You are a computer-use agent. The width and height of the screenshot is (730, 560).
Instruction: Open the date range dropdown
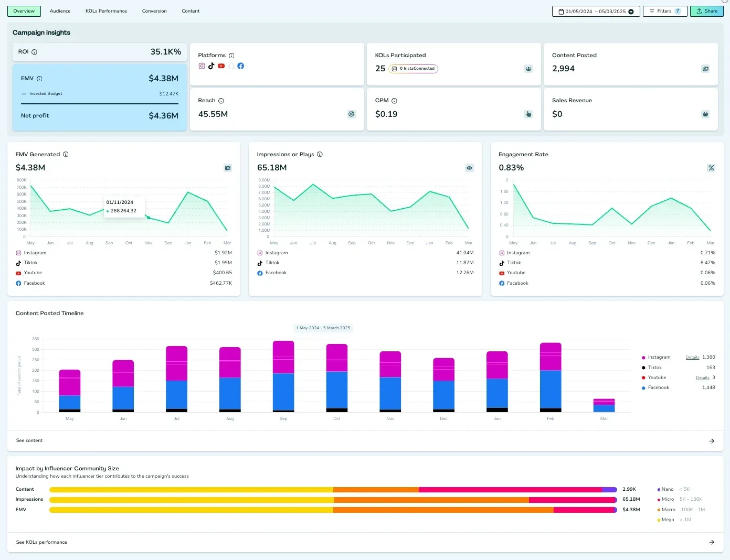pyautogui.click(x=596, y=11)
